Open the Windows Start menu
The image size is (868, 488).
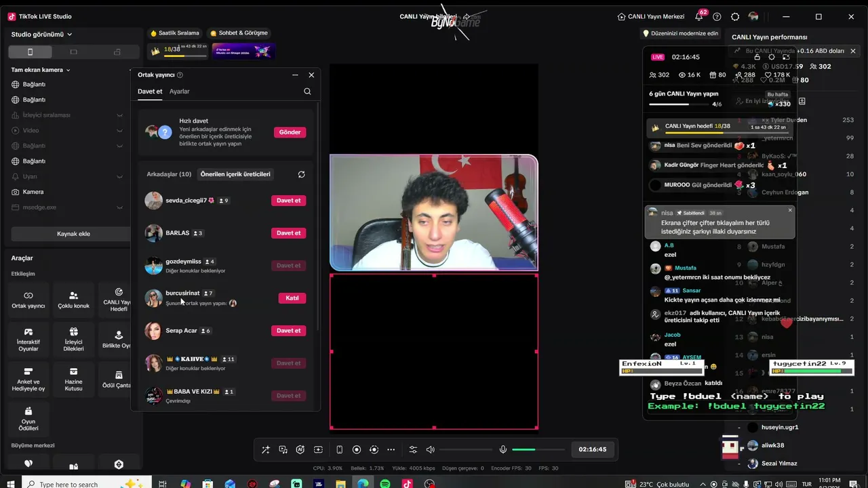coord(11,484)
